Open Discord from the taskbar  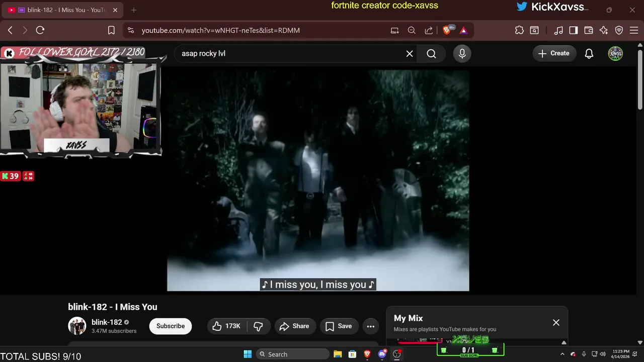(382, 354)
